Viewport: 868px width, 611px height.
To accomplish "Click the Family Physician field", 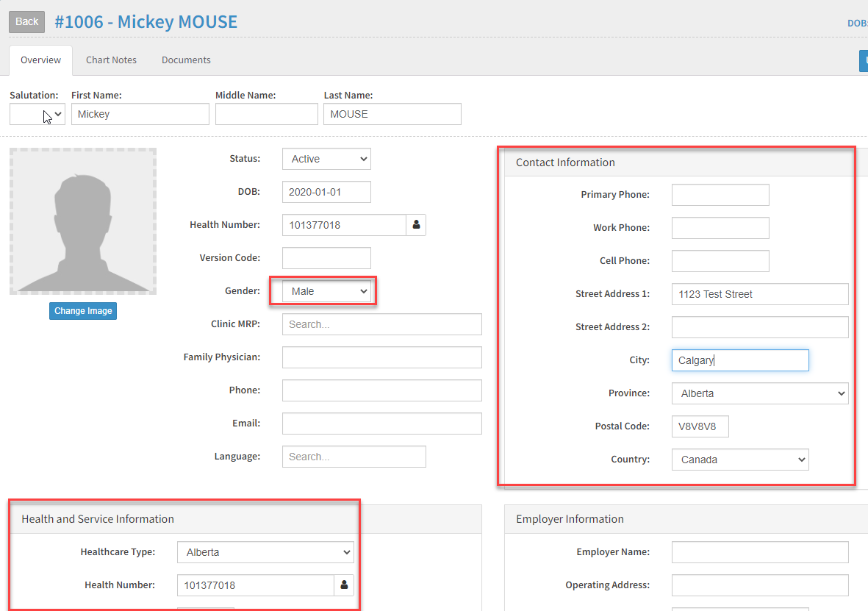I will 382,357.
